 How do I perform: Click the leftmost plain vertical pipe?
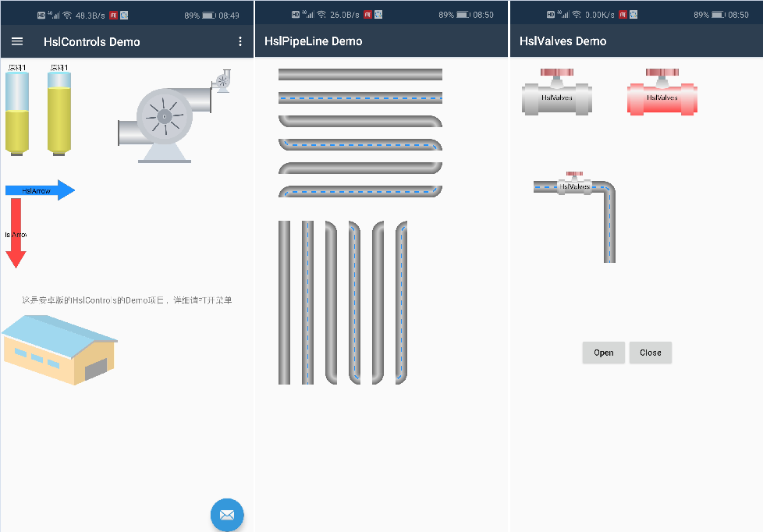pyautogui.click(x=284, y=303)
